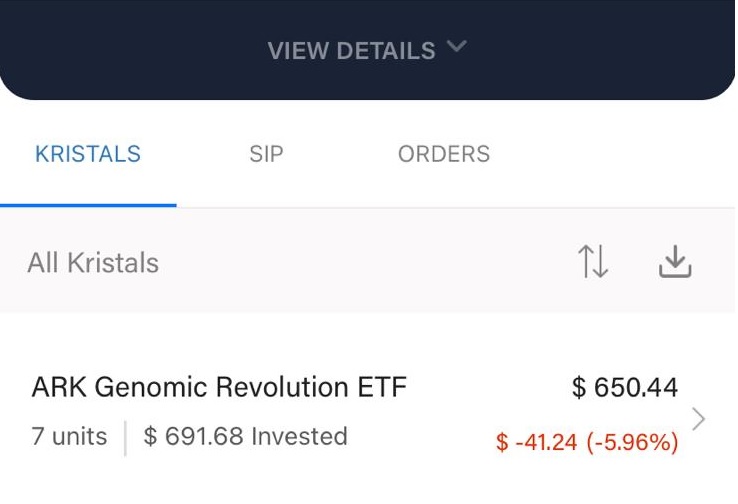Tap the dark navy summary header card
This screenshot has height=504, width=738.
point(367,50)
